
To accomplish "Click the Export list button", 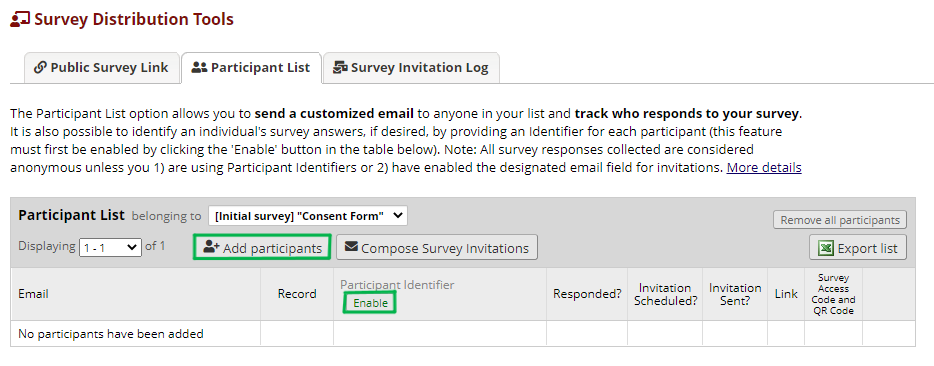I will pos(858,248).
